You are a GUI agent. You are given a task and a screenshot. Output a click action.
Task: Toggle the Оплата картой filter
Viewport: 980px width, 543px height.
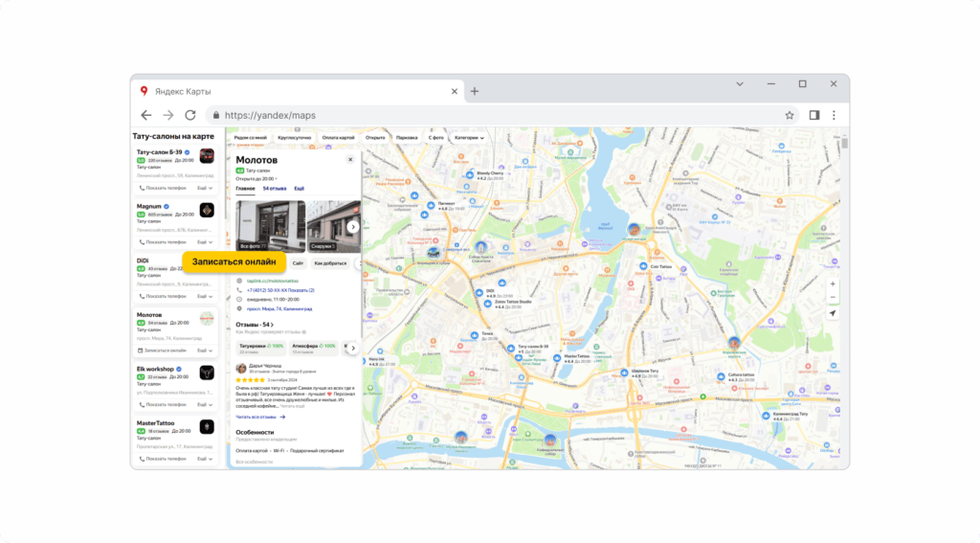pyautogui.click(x=338, y=138)
